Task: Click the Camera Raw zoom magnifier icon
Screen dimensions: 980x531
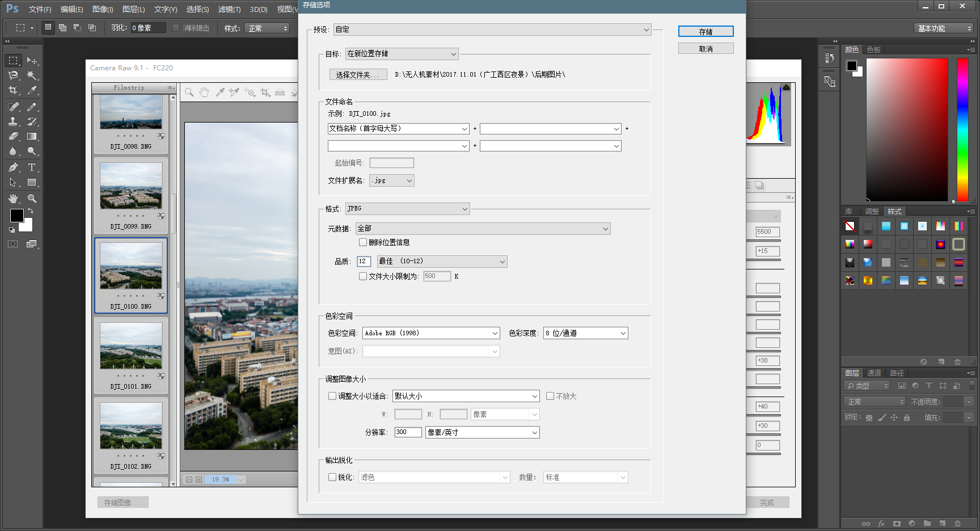Action: tap(189, 92)
